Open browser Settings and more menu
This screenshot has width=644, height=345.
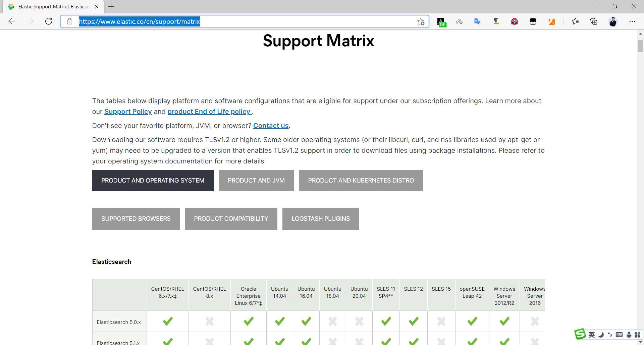click(632, 21)
